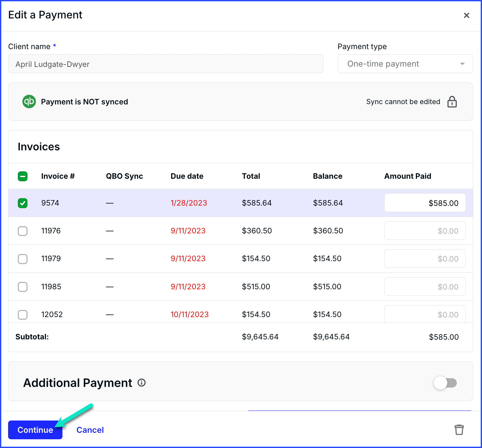This screenshot has height=448, width=482.
Task: Edit amount paid for invoice 9574
Action: (425, 203)
